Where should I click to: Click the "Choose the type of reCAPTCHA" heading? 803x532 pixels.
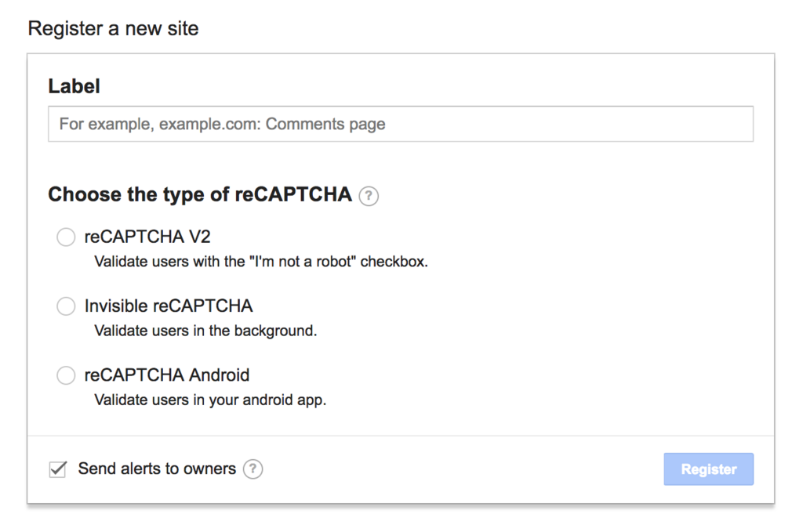point(200,195)
